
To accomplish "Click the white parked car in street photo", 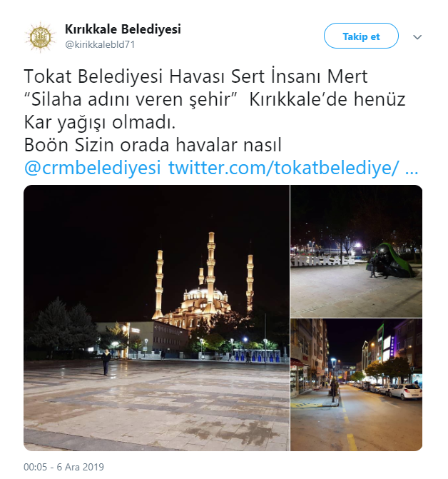I will [x=406, y=392].
